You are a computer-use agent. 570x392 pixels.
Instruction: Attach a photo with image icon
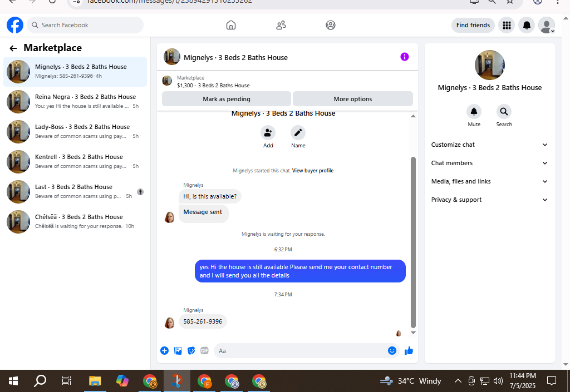[x=178, y=351]
